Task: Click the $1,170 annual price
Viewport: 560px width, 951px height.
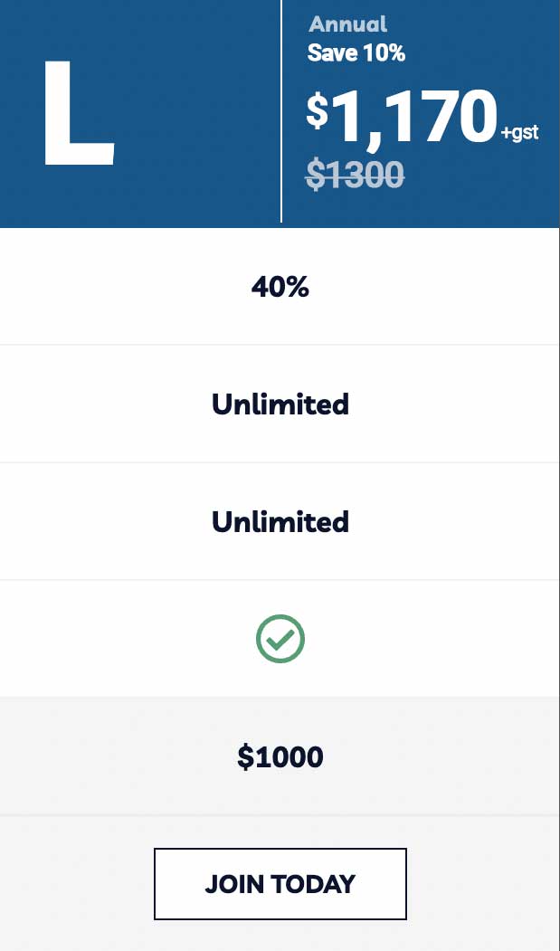Action: tap(402, 117)
